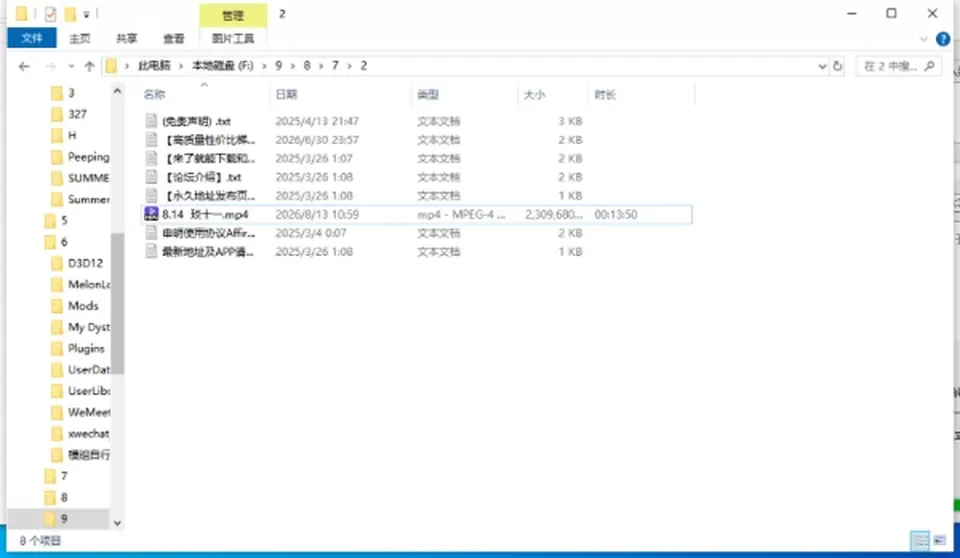Click the 00:13:50 duration cell
Screen dimensions: 960x558
pyautogui.click(x=616, y=214)
